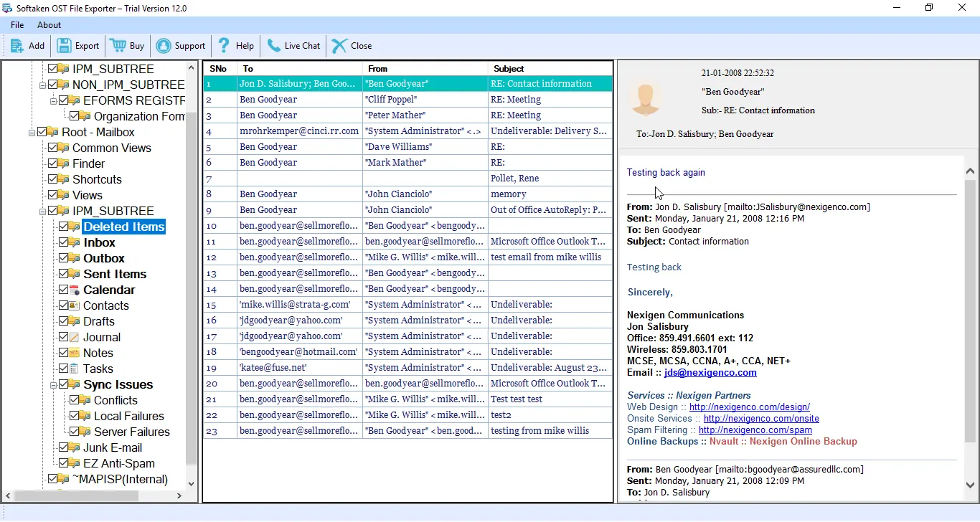Viewport: 980px width, 522px height.
Task: Collapse the NON_IPM_SUBTREE tree node
Action: point(43,85)
